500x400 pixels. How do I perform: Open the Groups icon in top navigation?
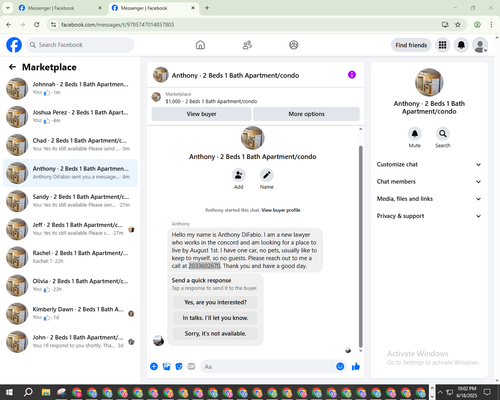(294, 45)
